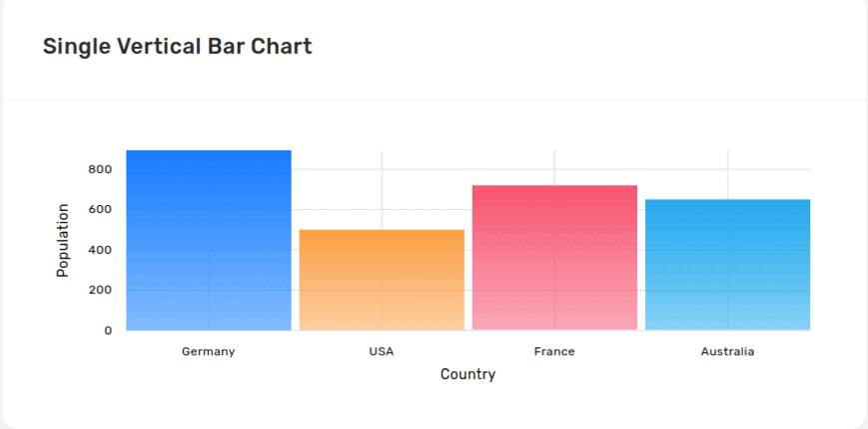Click the Single Vertical Bar Chart heading
The image size is (868, 429).
(x=177, y=46)
